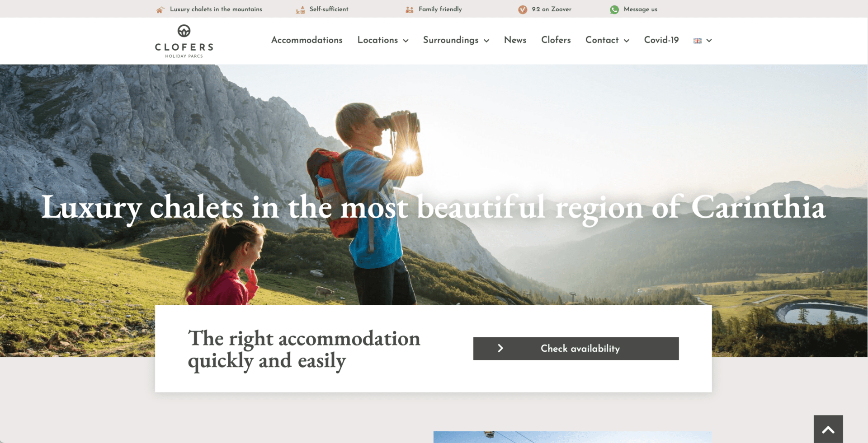868x443 pixels.
Task: Click the scroll-to-top arrow button
Action: [x=828, y=429]
